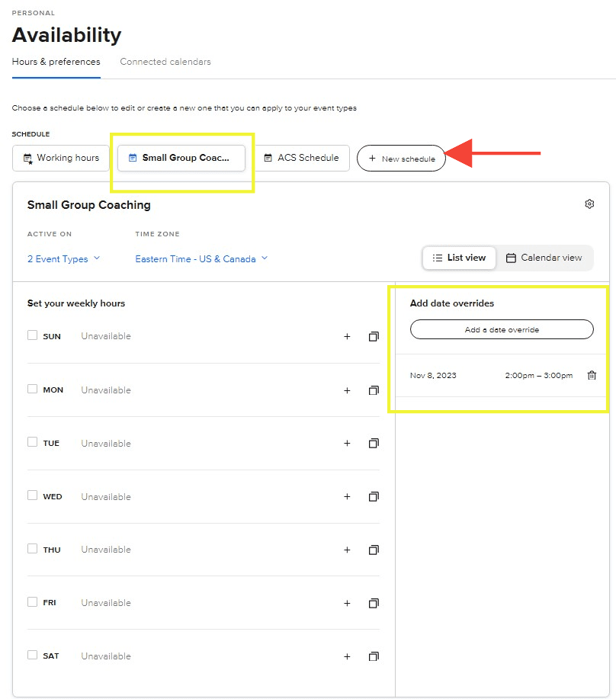
Task: Copy Tuesday's hours to other days
Action: coord(374,443)
